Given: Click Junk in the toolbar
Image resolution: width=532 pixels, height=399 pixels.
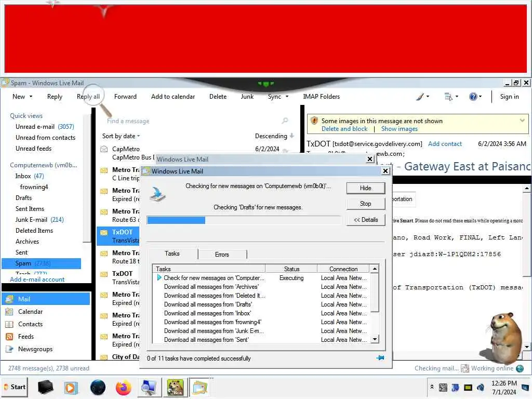Looking at the screenshot, I should [x=247, y=97].
